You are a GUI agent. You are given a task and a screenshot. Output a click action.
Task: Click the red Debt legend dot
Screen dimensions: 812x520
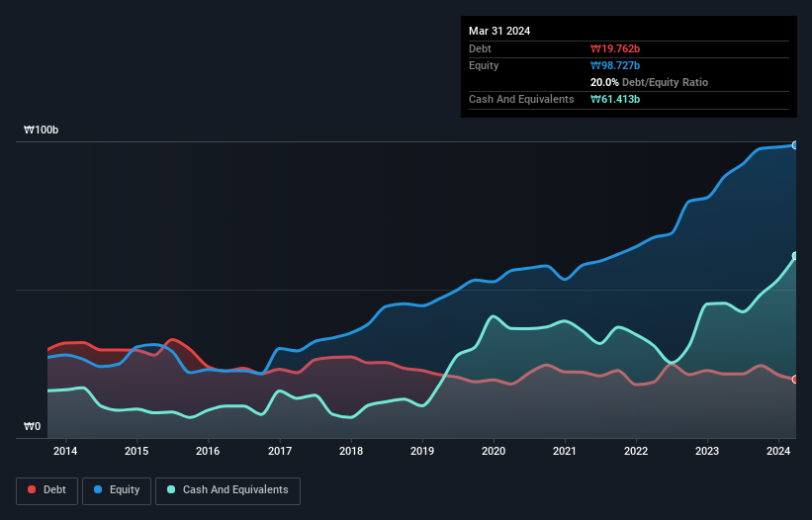32,489
